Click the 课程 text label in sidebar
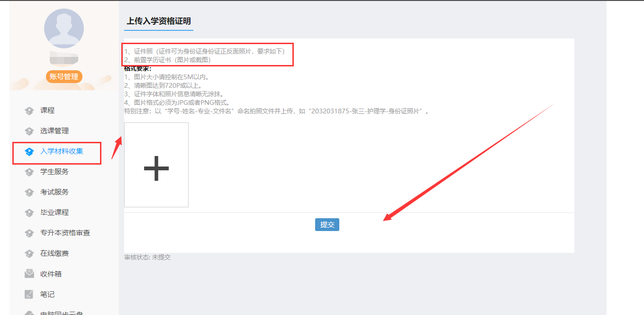Image resolution: width=644 pixels, height=315 pixels. pos(47,111)
